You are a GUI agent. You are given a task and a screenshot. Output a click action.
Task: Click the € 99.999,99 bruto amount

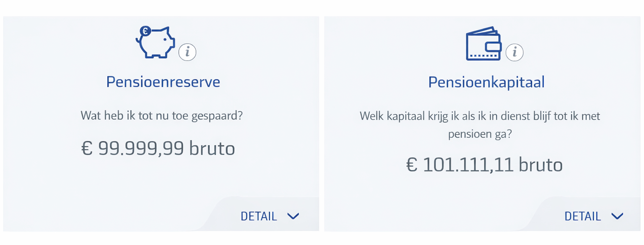(x=158, y=148)
